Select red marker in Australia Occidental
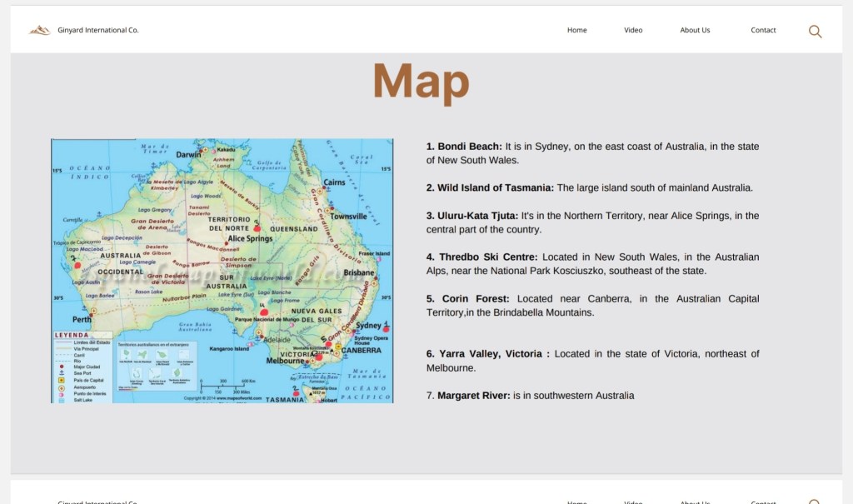The height and width of the screenshot is (504, 853). [x=77, y=265]
